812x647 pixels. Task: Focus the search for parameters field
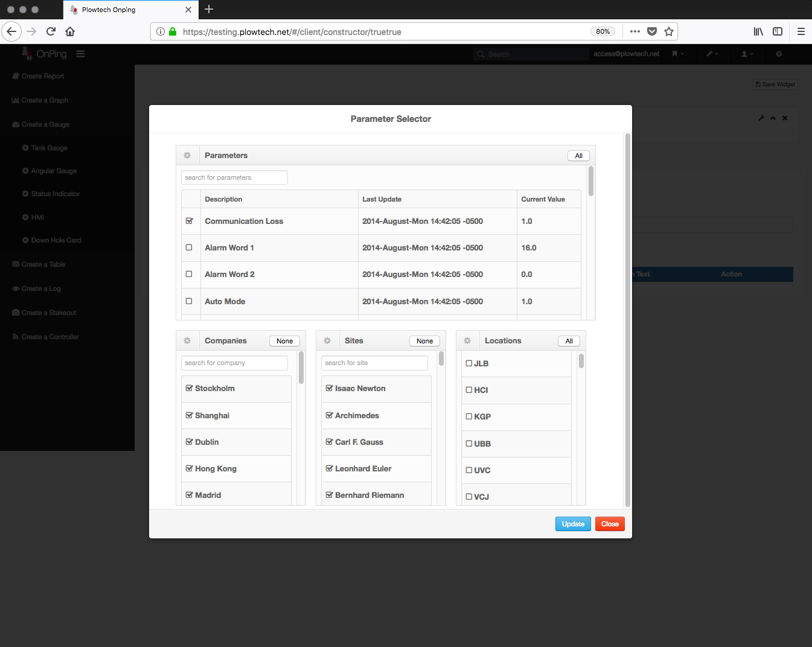234,177
